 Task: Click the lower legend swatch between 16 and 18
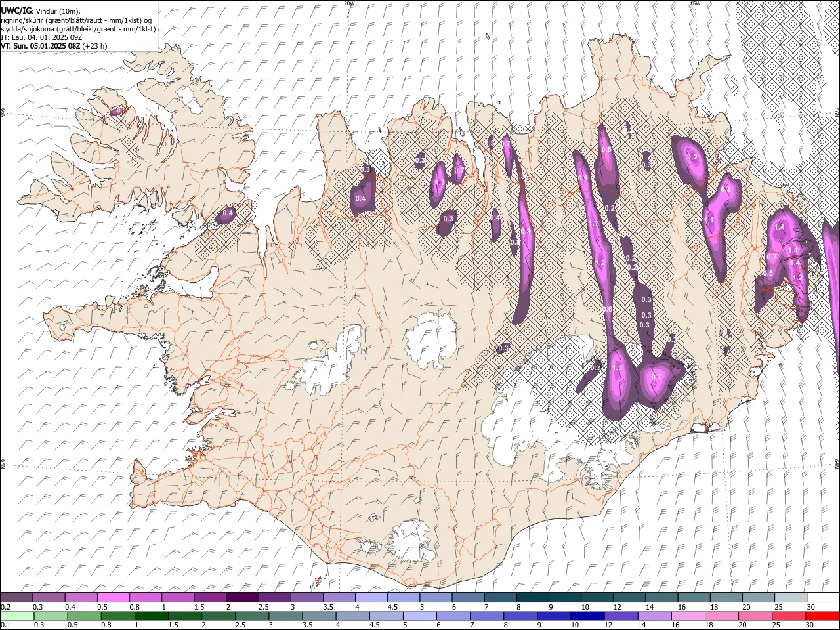tap(689, 616)
